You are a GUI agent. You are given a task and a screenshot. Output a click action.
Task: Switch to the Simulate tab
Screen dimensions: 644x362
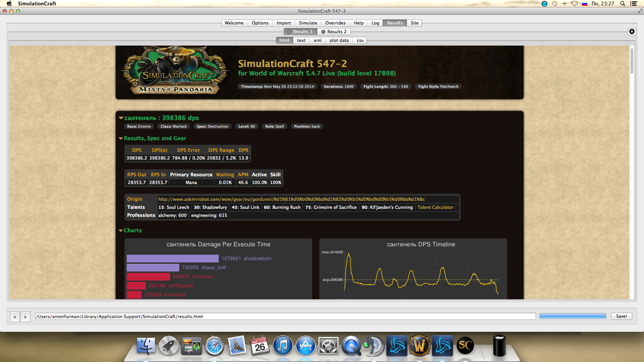coord(308,23)
